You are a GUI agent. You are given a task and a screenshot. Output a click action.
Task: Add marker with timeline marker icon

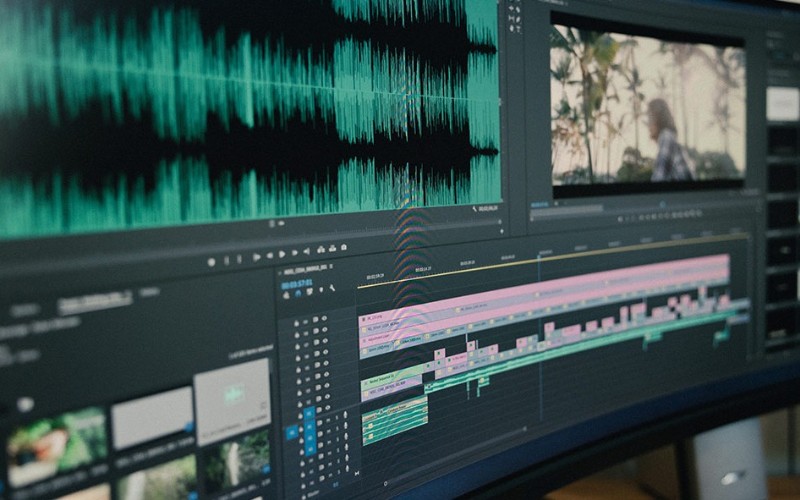pos(321,290)
